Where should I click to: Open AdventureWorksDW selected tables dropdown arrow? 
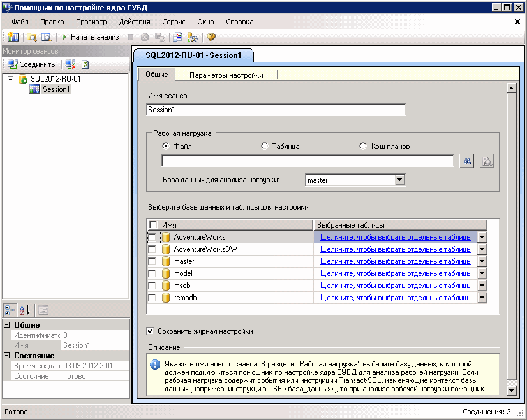click(x=482, y=249)
